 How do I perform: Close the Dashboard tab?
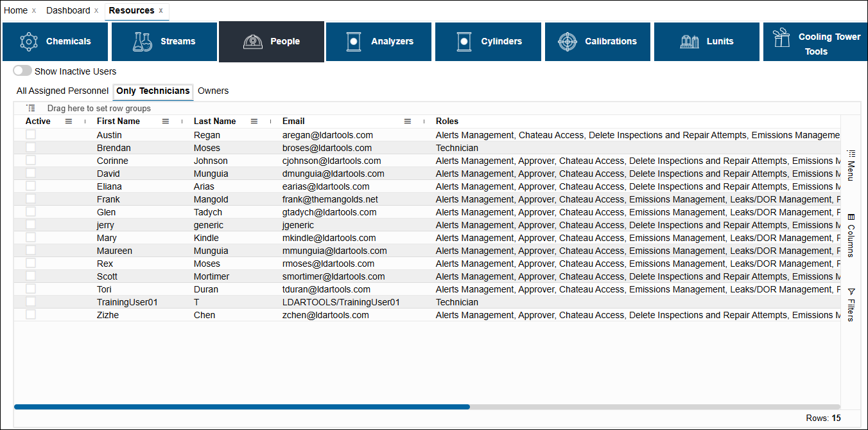[x=96, y=11]
